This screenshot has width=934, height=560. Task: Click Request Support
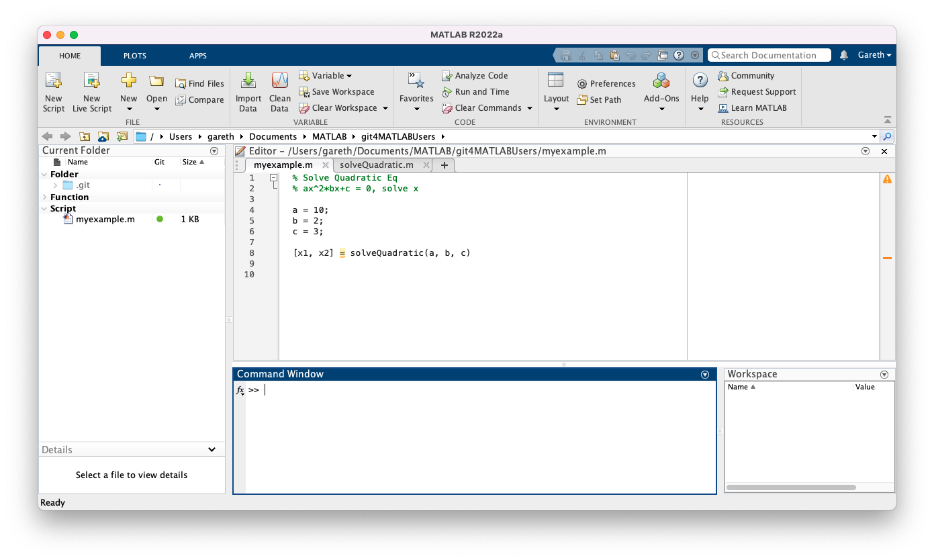[x=756, y=91]
